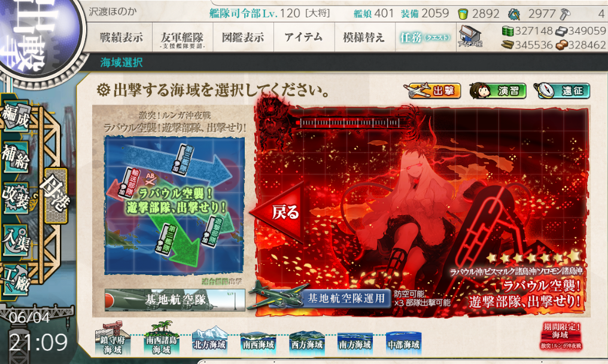This screenshot has width=608, height=364.
Task: Open the 戦績表示 menu item
Action: [121, 38]
